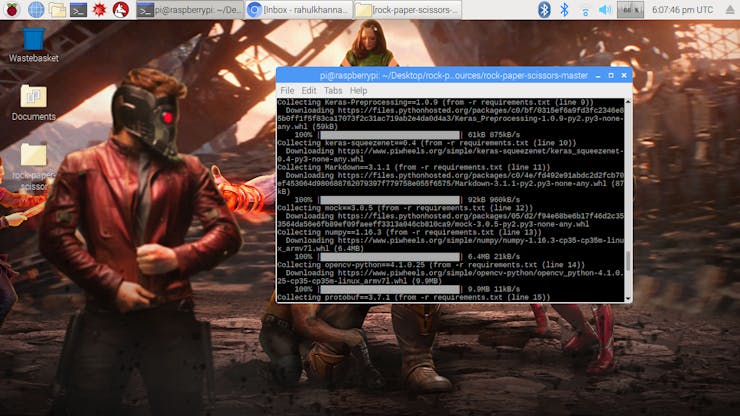Click the clock showing 6:07:46 pm UTC
The height and width of the screenshot is (416, 740).
pyautogui.click(x=682, y=9)
